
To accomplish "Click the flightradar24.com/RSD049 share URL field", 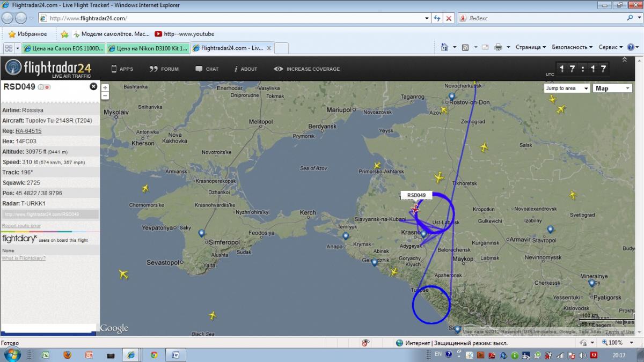I will pos(50,214).
